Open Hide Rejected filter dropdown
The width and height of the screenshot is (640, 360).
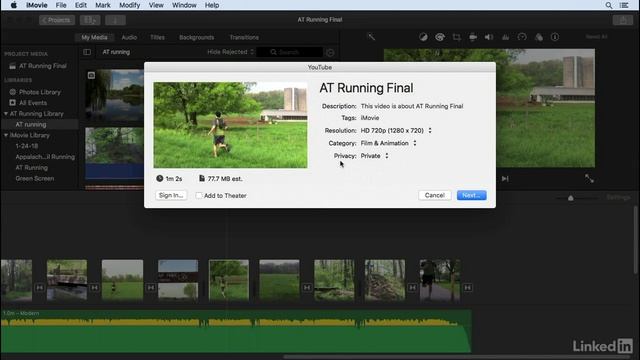230,52
